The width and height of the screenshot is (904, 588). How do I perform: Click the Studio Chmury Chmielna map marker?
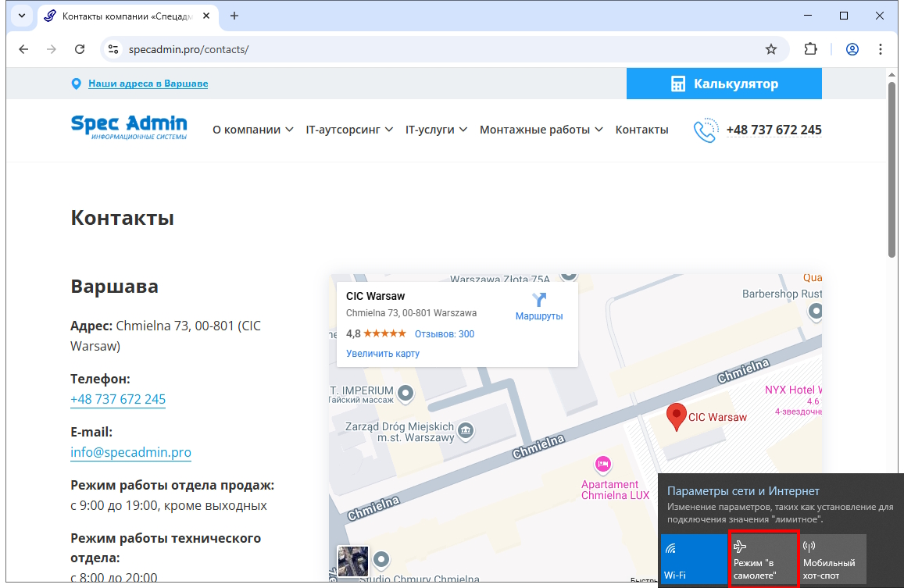[381, 559]
